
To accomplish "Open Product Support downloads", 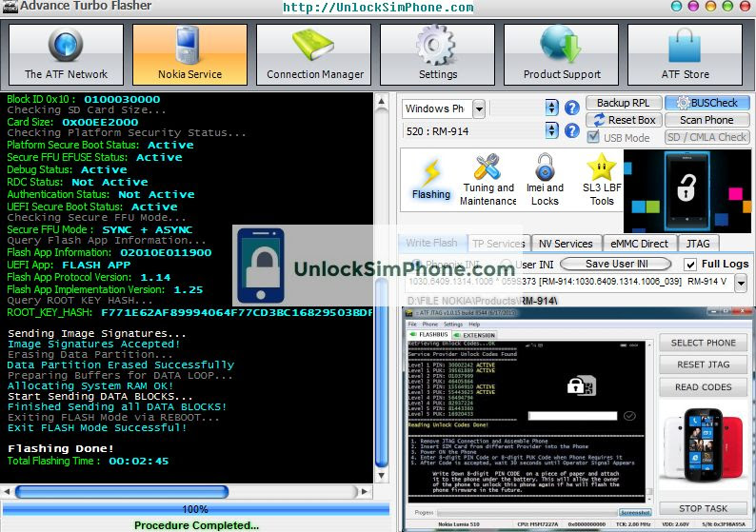I will pos(561,55).
